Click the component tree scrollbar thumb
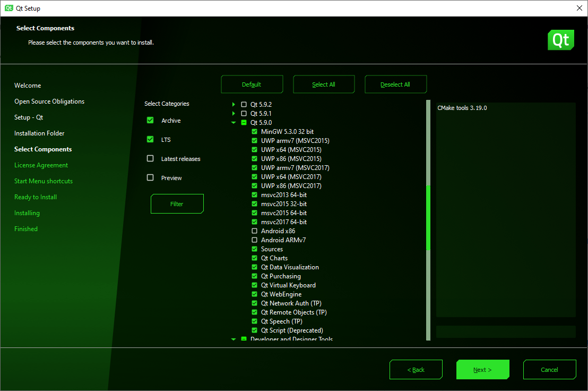The height and width of the screenshot is (391, 588). click(x=428, y=218)
